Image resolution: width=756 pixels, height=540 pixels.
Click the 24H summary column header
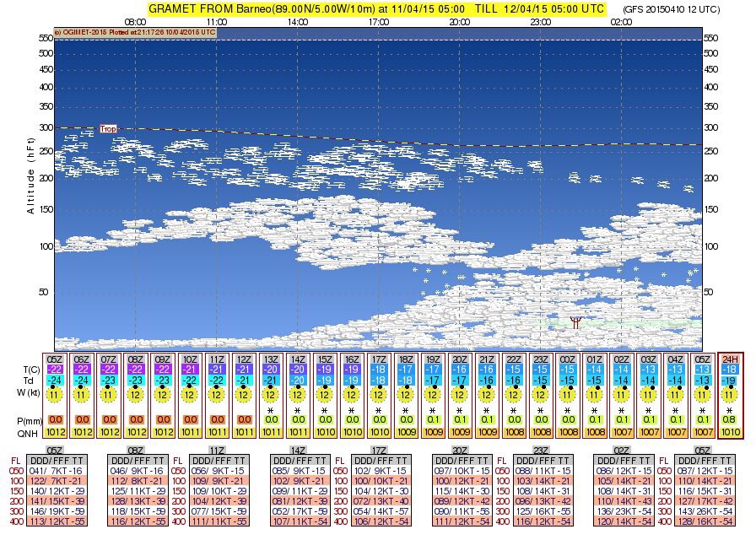pos(731,358)
